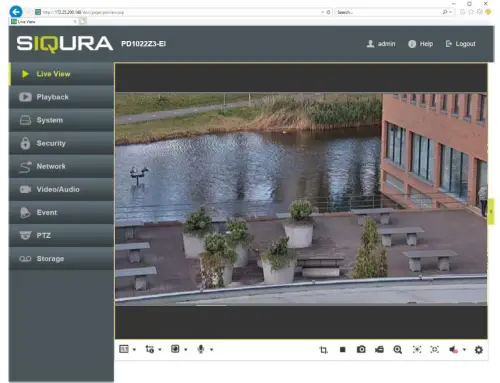Expand the aspect ratio dropdown arrow
The image size is (500, 383).
134,350
